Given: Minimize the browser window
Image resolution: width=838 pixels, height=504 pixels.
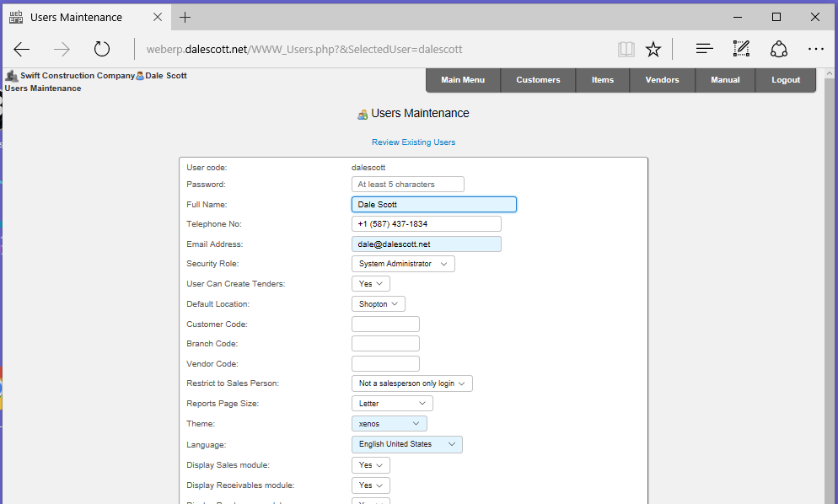Looking at the screenshot, I should point(738,17).
